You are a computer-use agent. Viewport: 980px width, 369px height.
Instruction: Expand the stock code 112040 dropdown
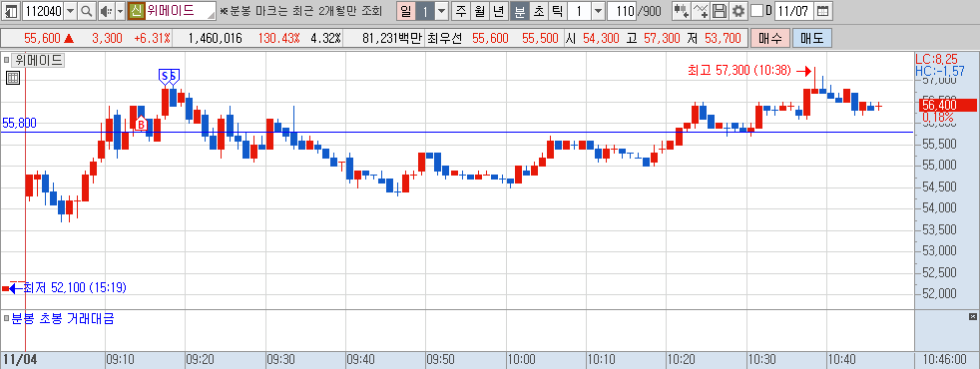click(70, 11)
